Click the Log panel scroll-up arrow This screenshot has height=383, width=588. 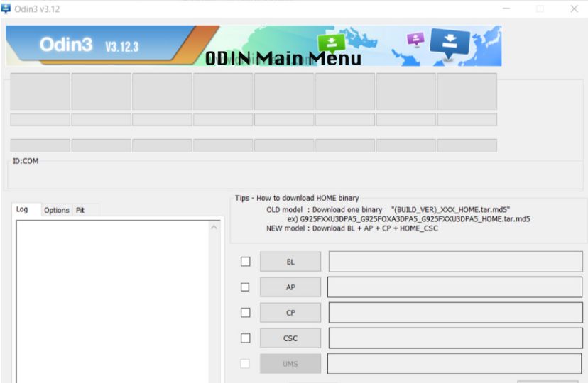(x=215, y=227)
